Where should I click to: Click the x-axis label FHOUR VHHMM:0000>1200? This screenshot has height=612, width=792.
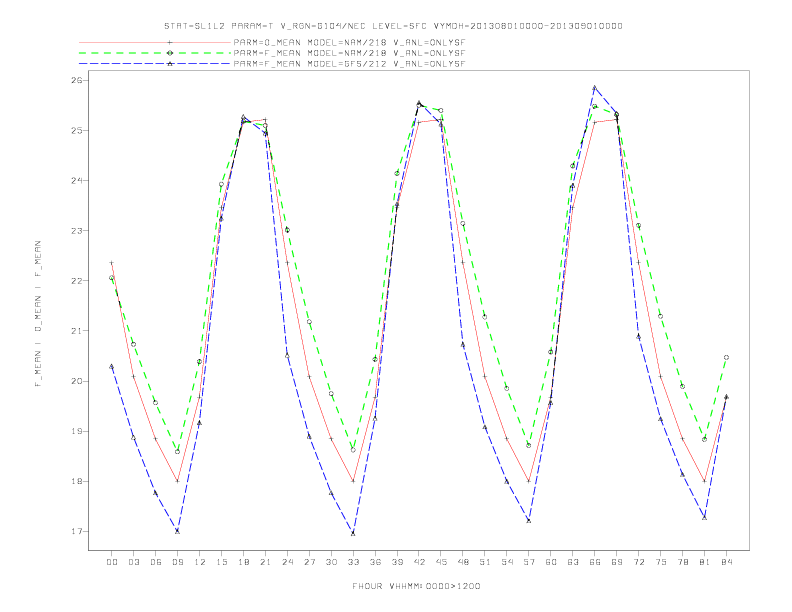(416, 586)
